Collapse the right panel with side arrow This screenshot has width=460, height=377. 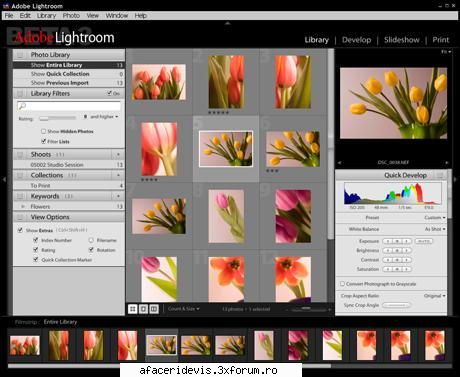[456, 179]
